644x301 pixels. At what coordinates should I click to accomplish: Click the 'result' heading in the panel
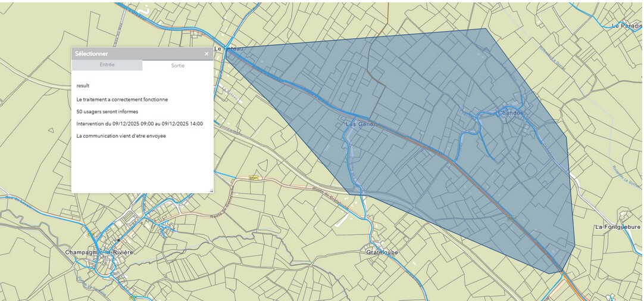coord(83,86)
